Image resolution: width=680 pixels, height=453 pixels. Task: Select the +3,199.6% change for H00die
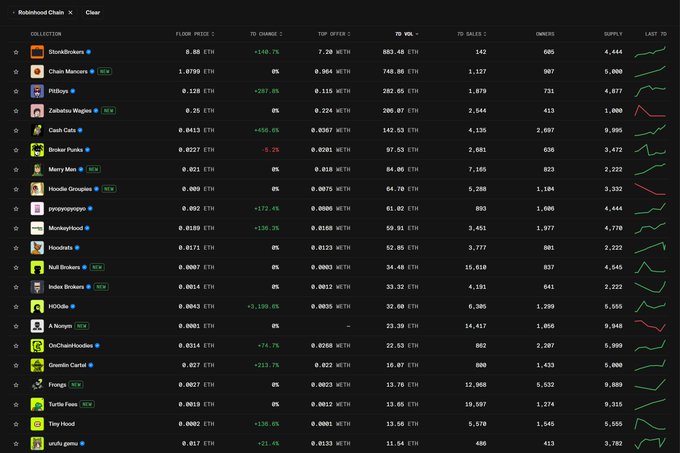263,306
